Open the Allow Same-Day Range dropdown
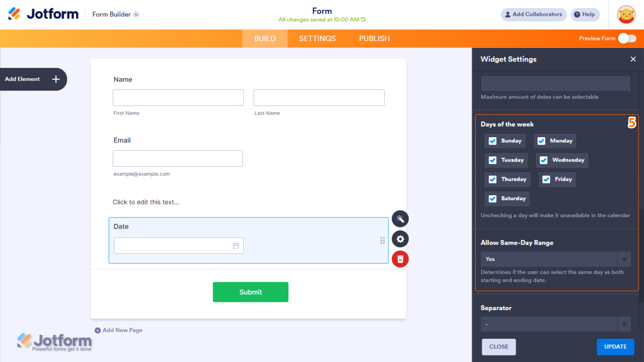644x362 pixels. (555, 259)
